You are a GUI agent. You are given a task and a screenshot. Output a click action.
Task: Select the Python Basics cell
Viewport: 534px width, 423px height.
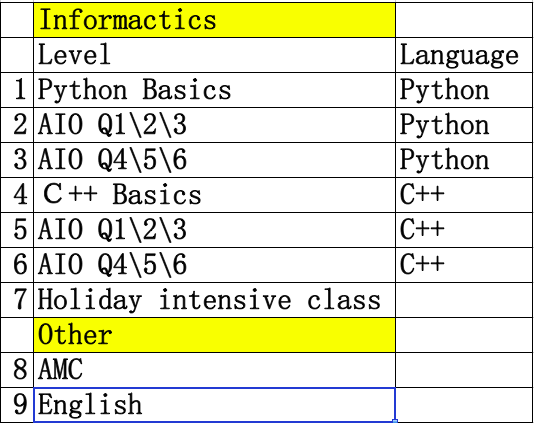215,90
